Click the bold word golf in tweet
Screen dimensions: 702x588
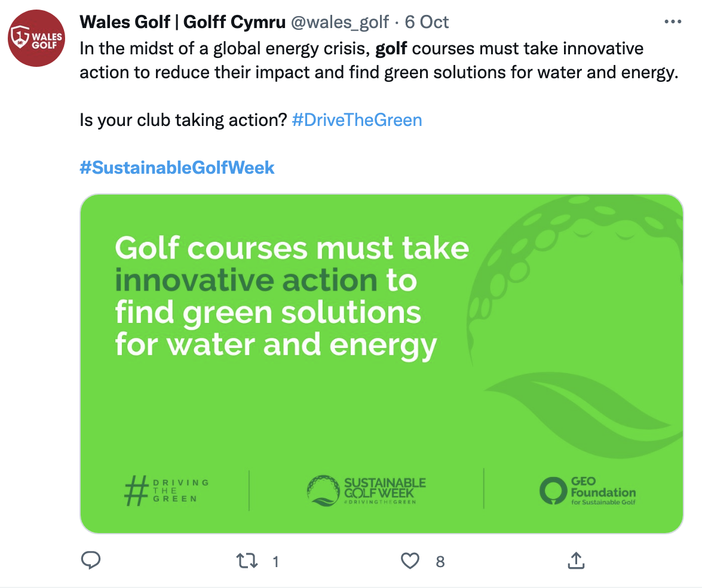[391, 48]
